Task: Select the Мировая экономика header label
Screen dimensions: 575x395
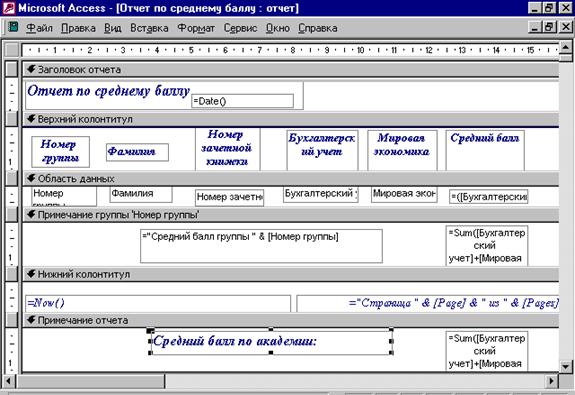Action: point(402,150)
